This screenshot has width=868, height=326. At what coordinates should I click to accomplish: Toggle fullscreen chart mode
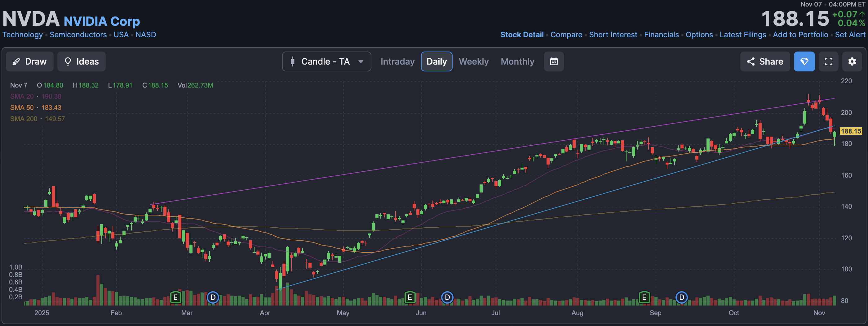828,61
